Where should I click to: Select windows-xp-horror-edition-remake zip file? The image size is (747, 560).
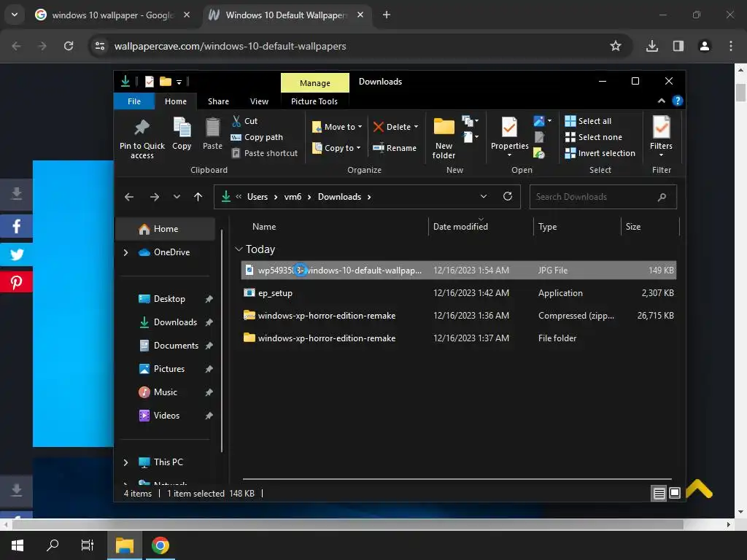coord(459,316)
